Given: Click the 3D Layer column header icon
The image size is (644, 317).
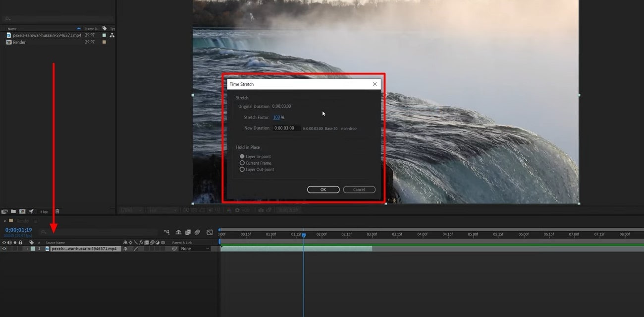Looking at the screenshot, I should (x=163, y=243).
